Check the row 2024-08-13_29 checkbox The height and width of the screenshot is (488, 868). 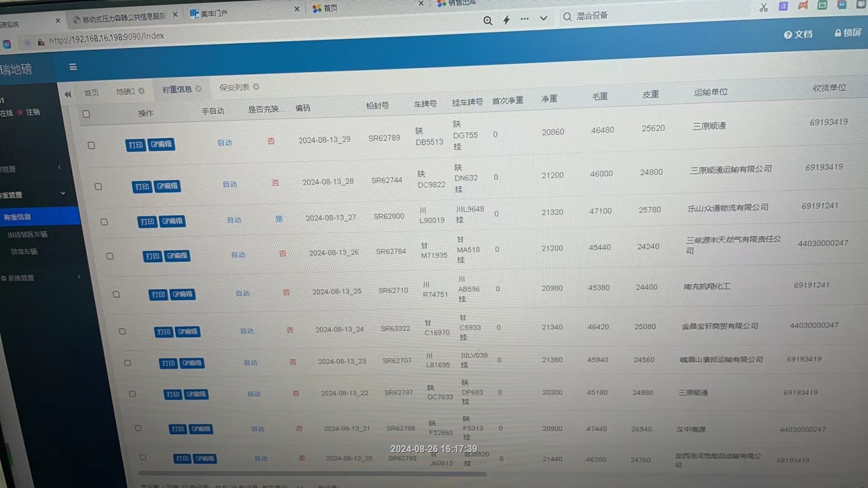click(x=91, y=145)
